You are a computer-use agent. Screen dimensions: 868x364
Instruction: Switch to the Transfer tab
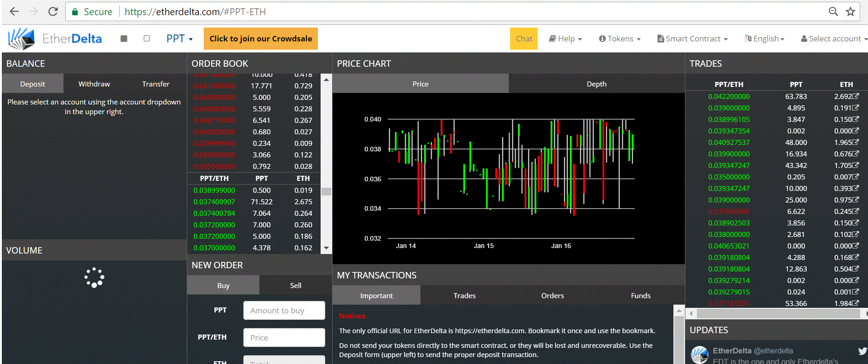(x=155, y=84)
